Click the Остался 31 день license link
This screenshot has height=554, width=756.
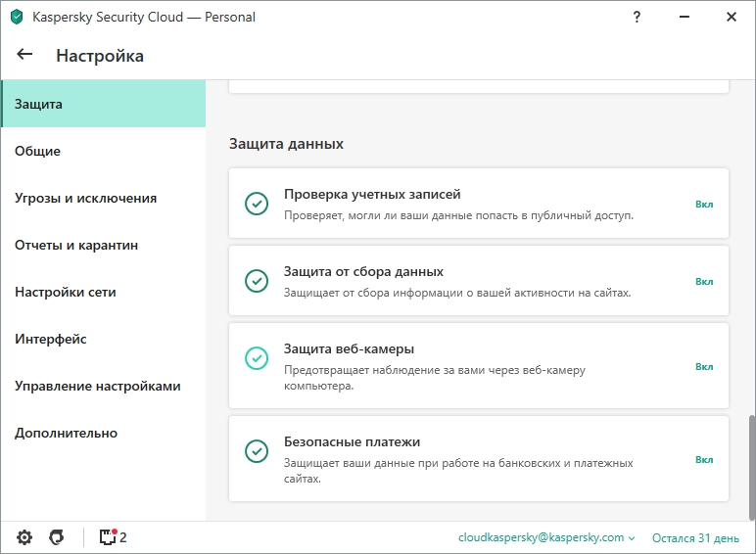(695, 538)
